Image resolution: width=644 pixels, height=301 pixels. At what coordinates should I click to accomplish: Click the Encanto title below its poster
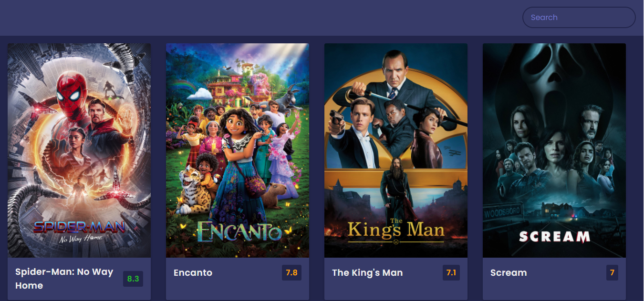(x=193, y=273)
